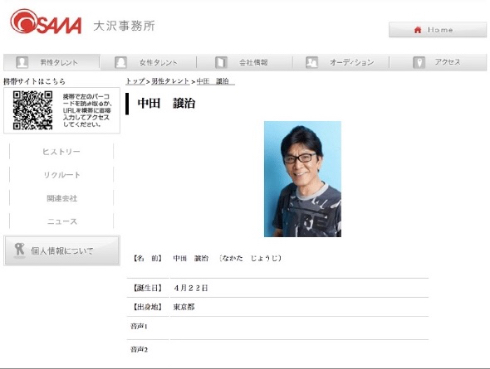This screenshot has width=490, height=369.
Task: Click the 大沢事務所 header text
Action: pyautogui.click(x=124, y=26)
